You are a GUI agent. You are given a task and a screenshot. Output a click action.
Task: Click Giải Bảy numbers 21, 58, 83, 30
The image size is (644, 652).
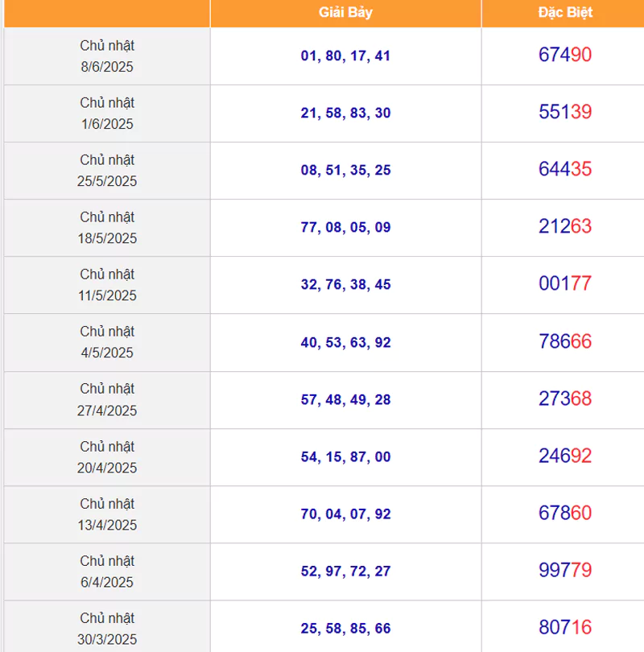click(x=345, y=113)
